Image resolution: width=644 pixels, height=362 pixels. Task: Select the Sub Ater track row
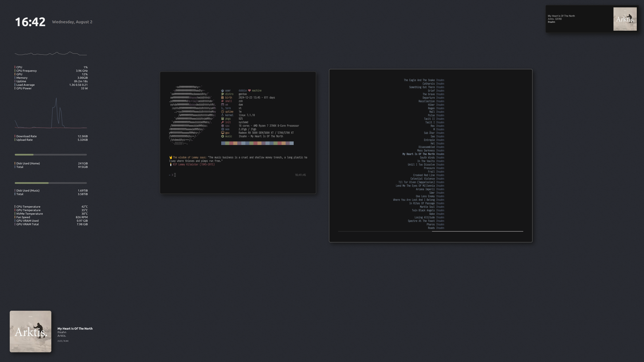434,133
